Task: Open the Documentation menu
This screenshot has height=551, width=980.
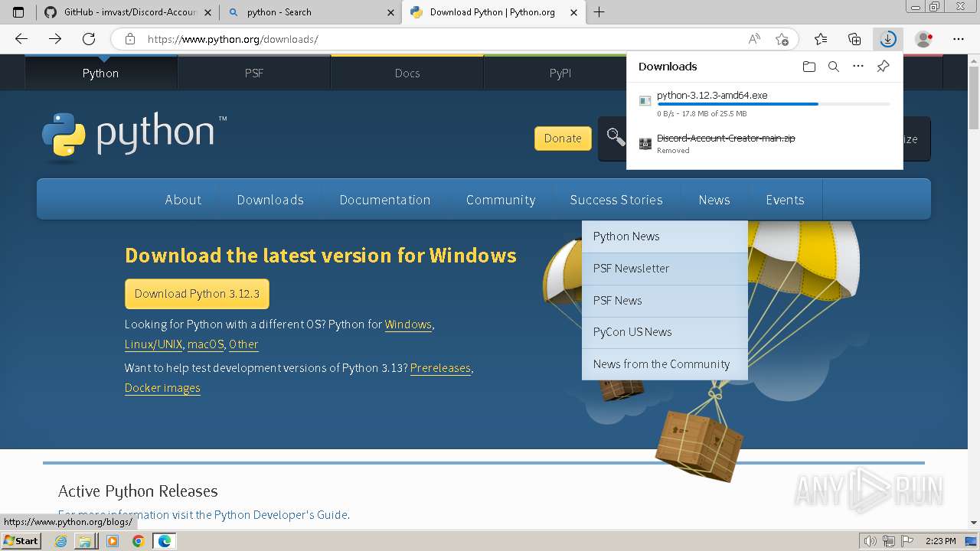Action: coord(385,200)
